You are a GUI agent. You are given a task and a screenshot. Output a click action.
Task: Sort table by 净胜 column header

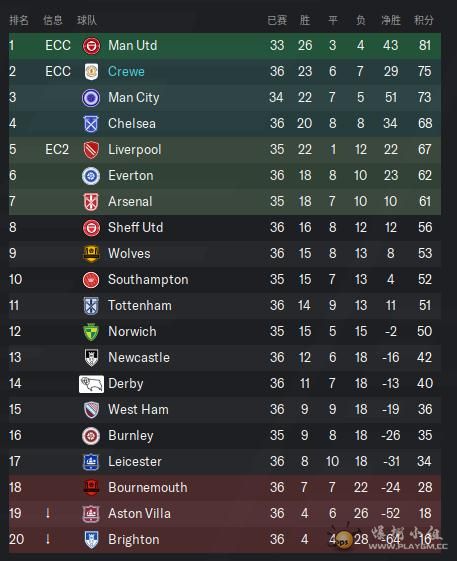pos(390,20)
